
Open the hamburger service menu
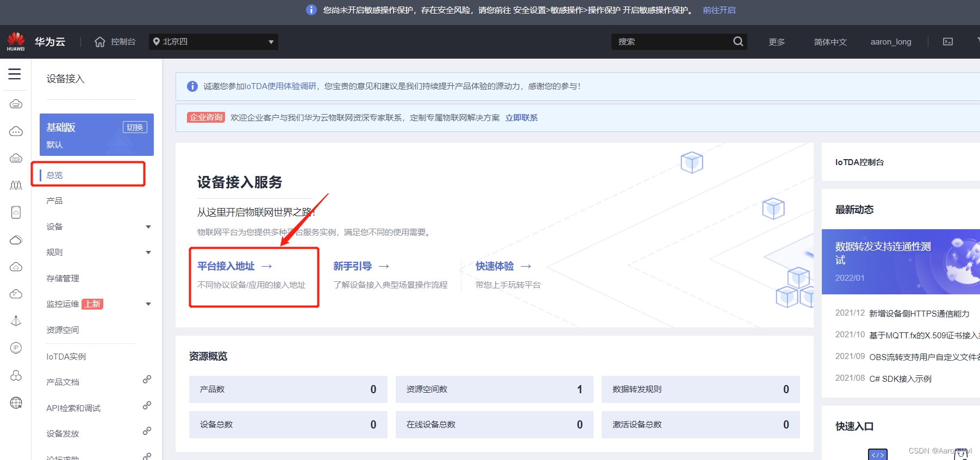tap(15, 74)
